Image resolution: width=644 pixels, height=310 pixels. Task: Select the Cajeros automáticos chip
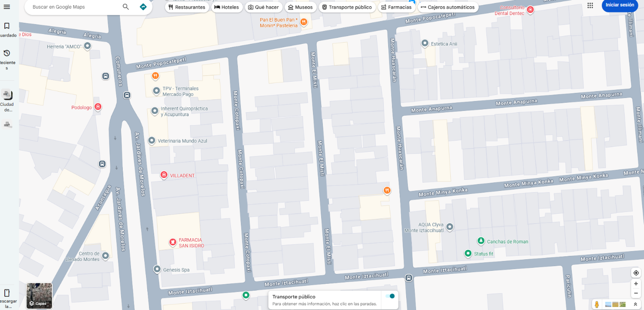tap(448, 7)
